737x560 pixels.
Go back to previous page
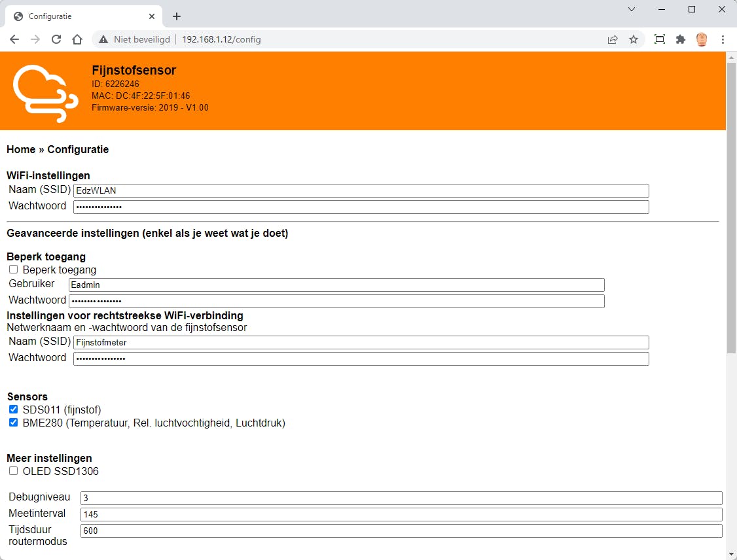pyautogui.click(x=14, y=39)
